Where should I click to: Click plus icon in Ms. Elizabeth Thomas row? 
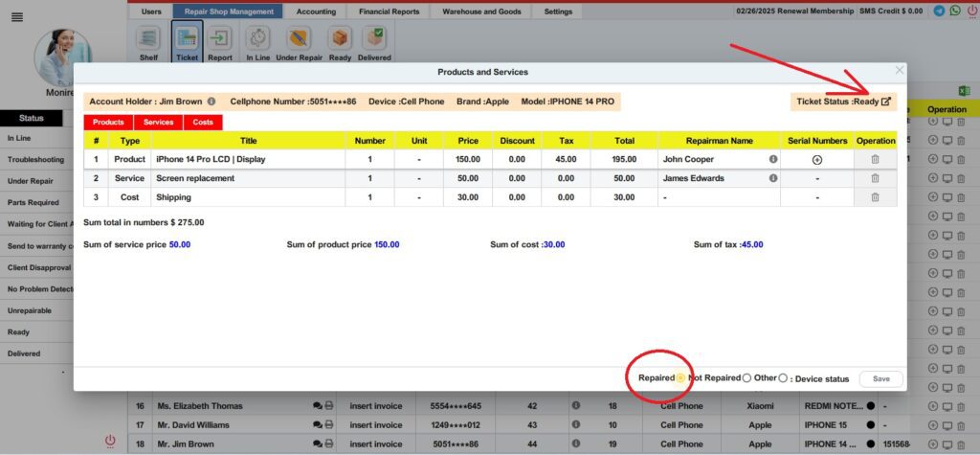point(933,406)
